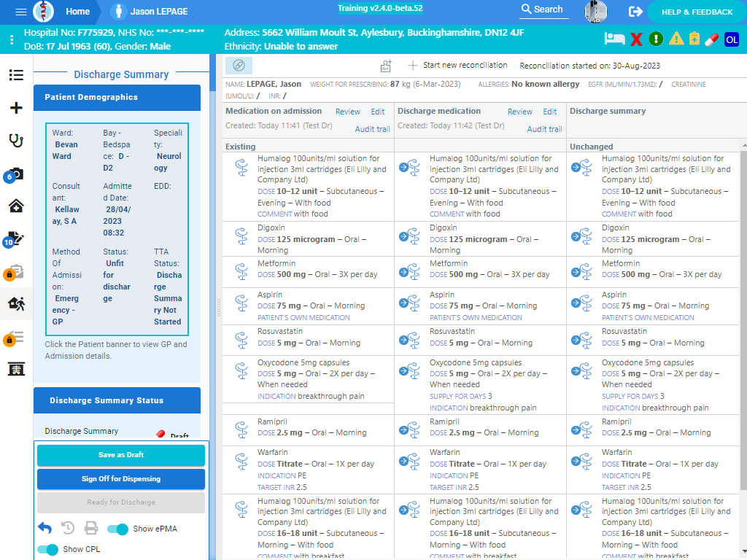747x560 pixels.
Task: Open the locked checklist sidebar icon
Action: point(15,338)
